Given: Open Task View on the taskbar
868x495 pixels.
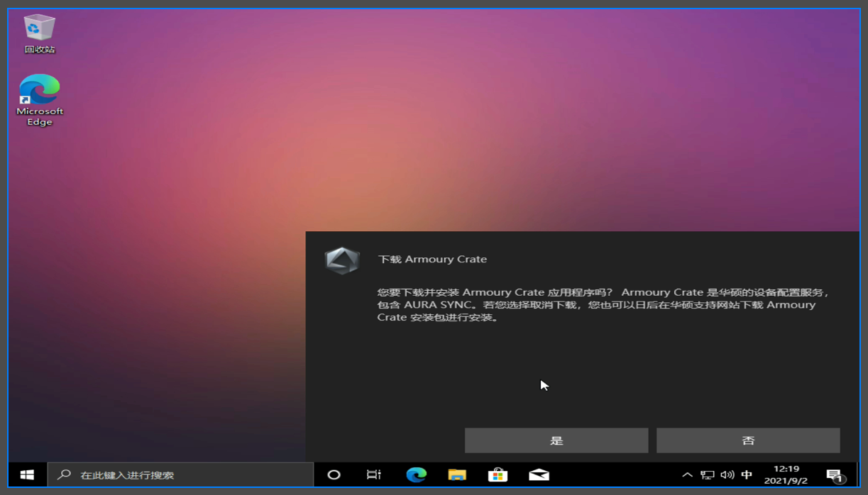Looking at the screenshot, I should tap(374, 474).
